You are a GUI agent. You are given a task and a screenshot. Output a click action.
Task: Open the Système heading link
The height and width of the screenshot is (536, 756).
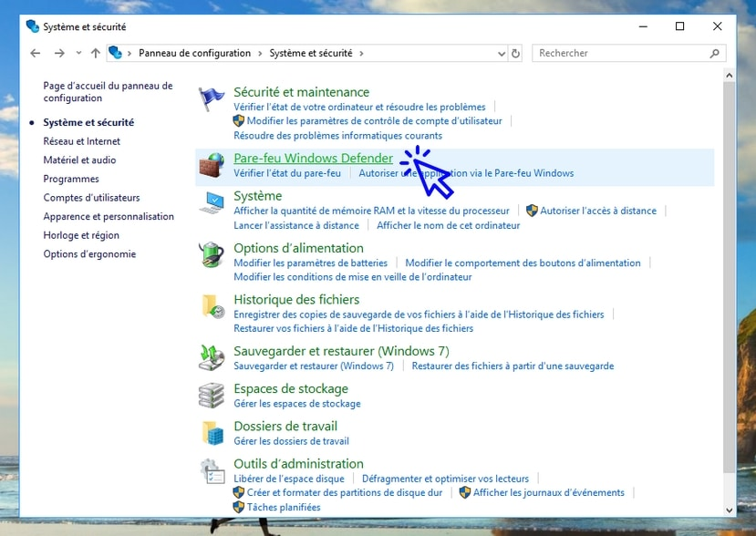tap(258, 196)
